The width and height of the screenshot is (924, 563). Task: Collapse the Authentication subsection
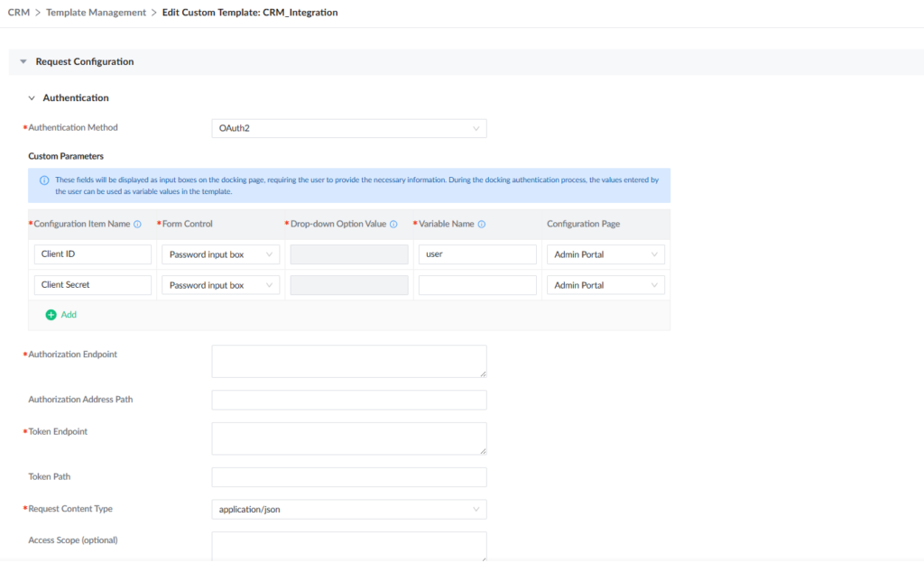[32, 98]
